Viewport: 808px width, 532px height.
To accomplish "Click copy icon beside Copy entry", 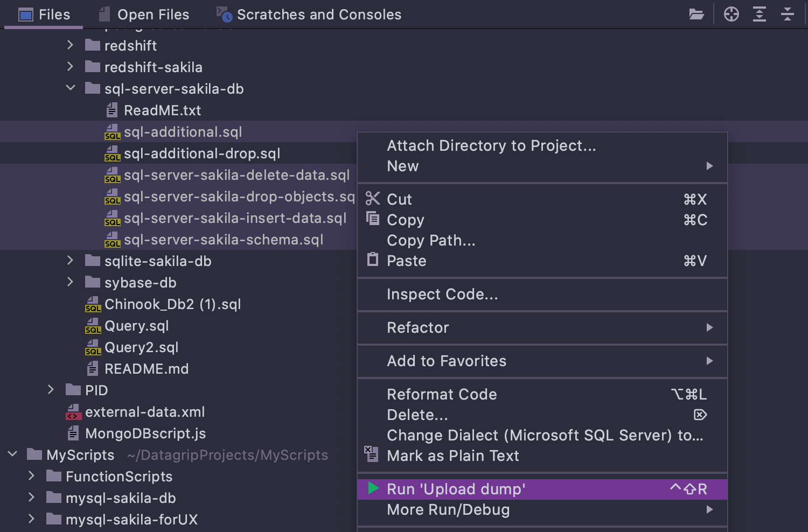I will coord(373,218).
